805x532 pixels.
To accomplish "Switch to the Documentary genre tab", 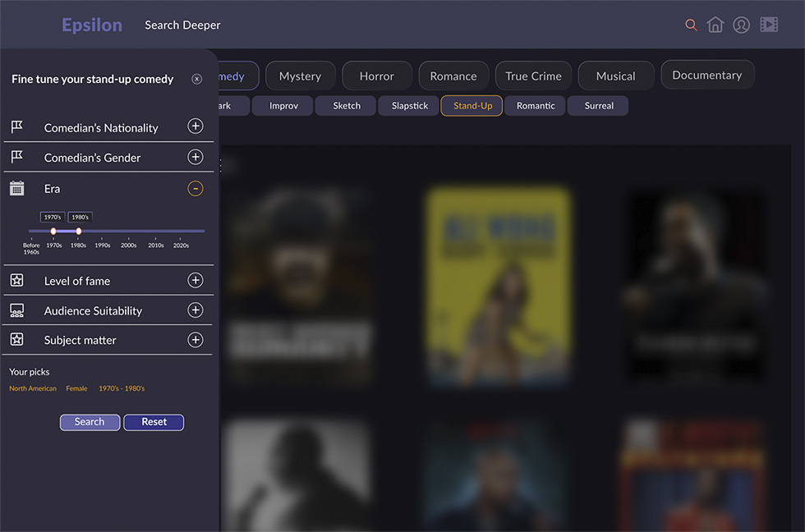I will tap(706, 76).
